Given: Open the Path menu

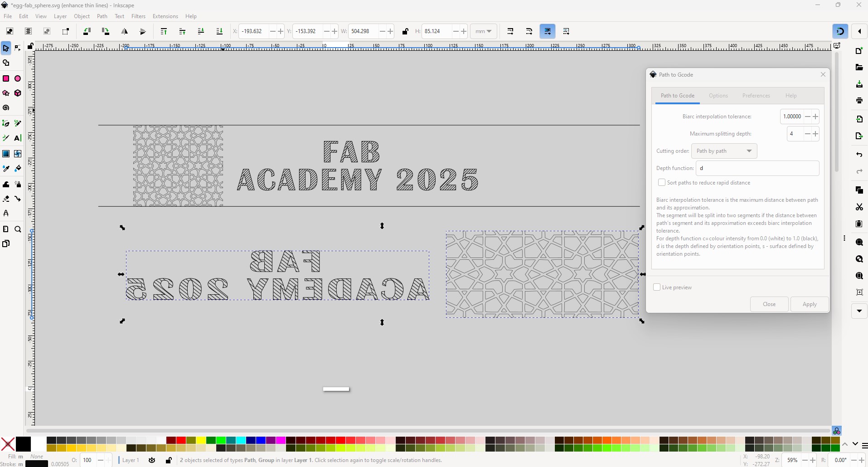Looking at the screenshot, I should pyautogui.click(x=102, y=16).
